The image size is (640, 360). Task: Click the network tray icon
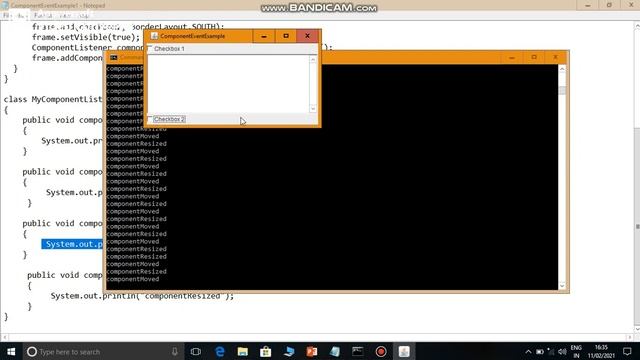pos(551,351)
